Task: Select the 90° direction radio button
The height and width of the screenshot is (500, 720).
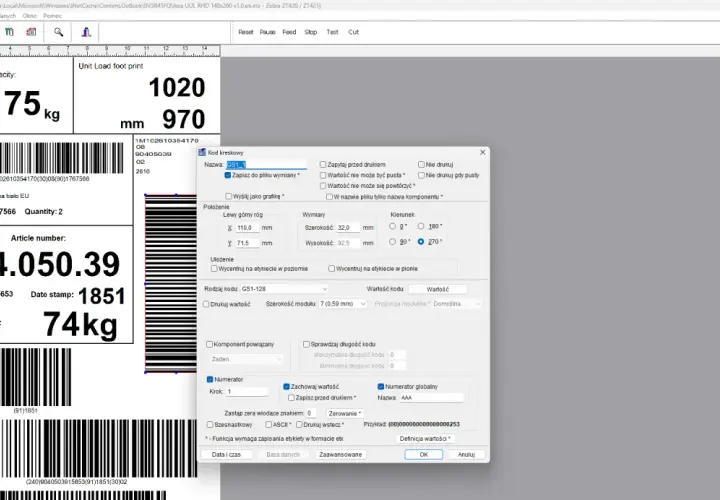Action: pyautogui.click(x=392, y=242)
